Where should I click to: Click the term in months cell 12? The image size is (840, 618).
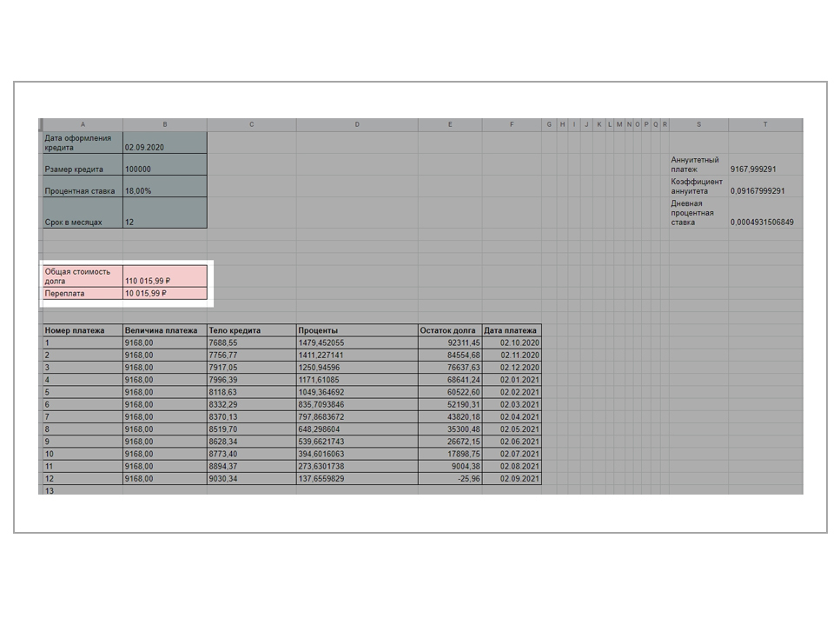(165, 213)
